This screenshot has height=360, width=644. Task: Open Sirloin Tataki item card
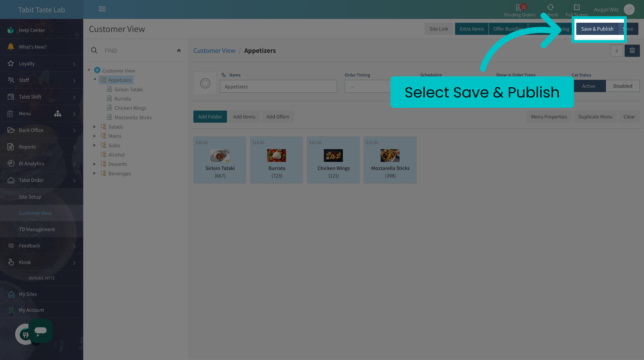pyautogui.click(x=220, y=160)
